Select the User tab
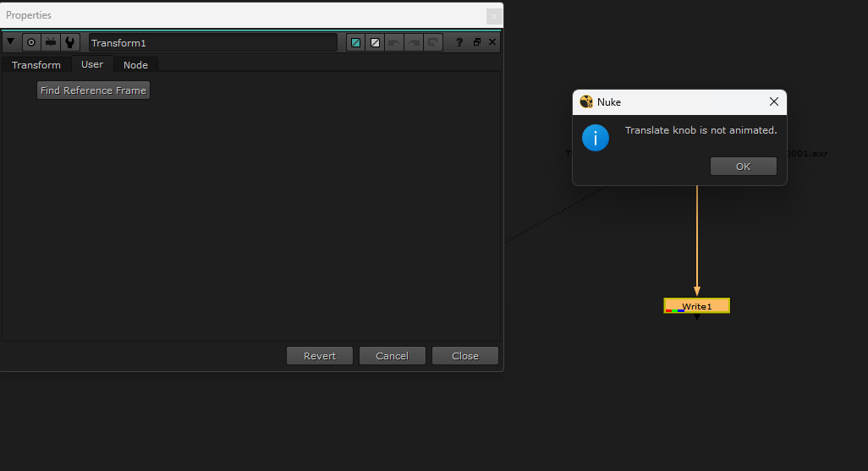This screenshot has width=868, height=471. [92, 64]
